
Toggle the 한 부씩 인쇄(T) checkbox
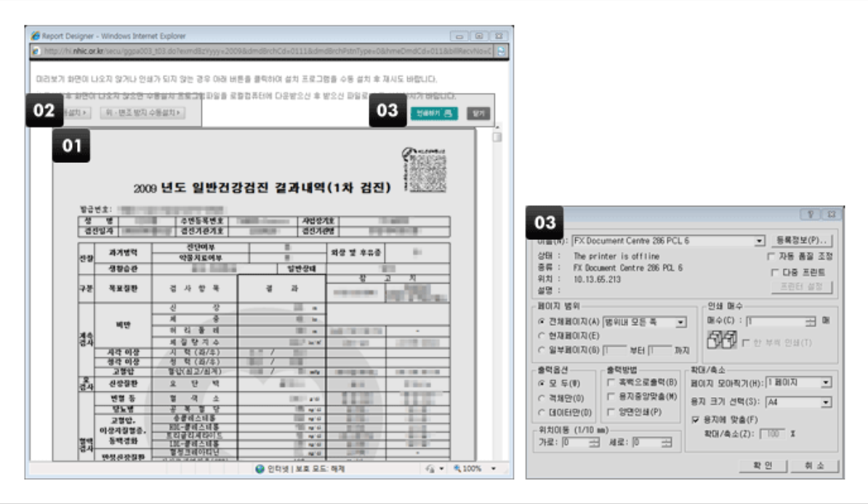[x=746, y=343]
